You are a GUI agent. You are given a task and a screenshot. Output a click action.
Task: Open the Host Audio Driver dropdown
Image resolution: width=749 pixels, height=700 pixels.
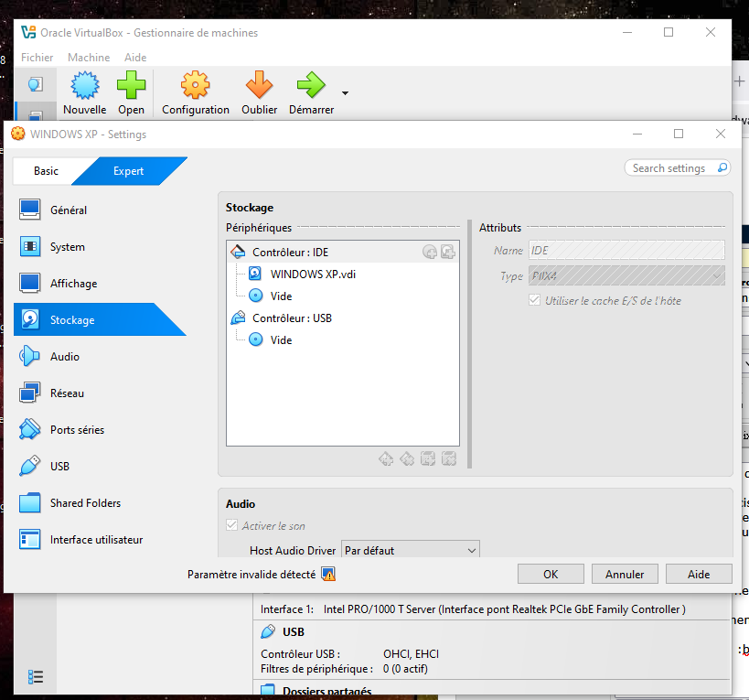(410, 551)
